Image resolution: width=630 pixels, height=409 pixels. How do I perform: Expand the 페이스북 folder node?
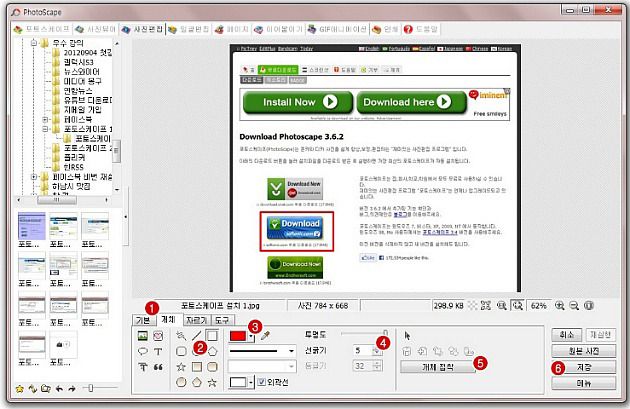tap(45, 119)
